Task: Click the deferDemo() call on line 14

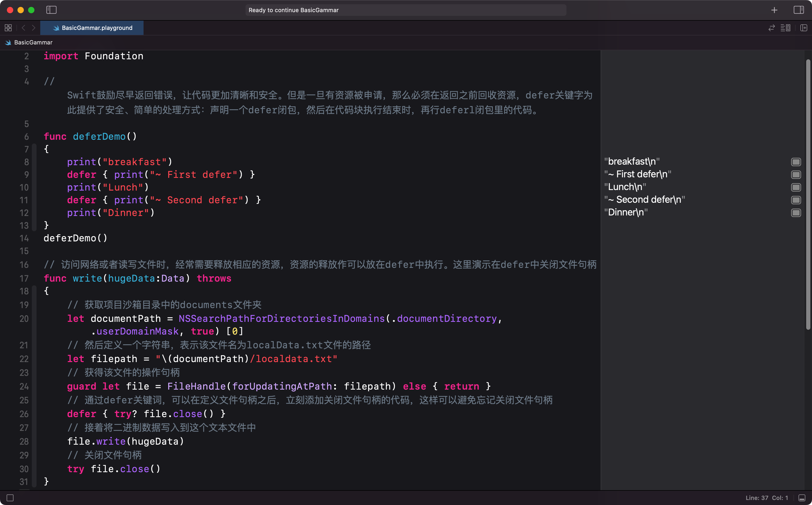Action: coord(75,238)
